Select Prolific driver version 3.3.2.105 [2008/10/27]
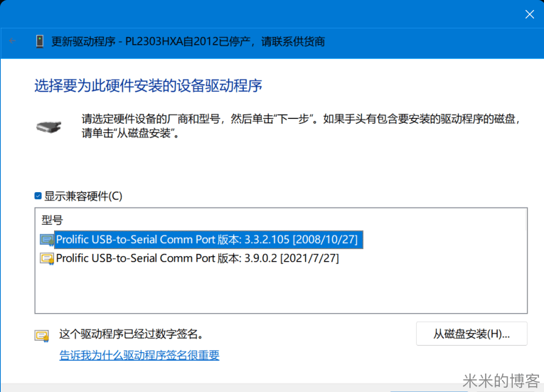544x392 pixels. pos(206,239)
